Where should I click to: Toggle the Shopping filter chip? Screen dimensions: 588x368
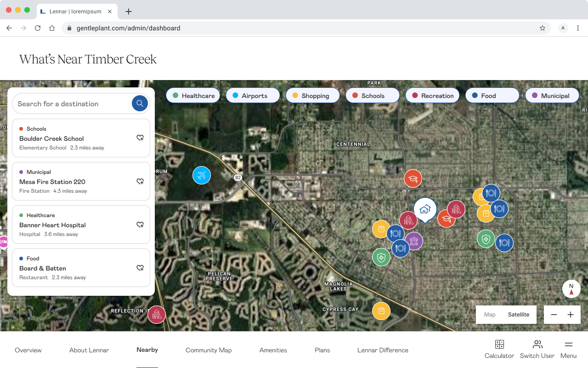pyautogui.click(x=312, y=96)
